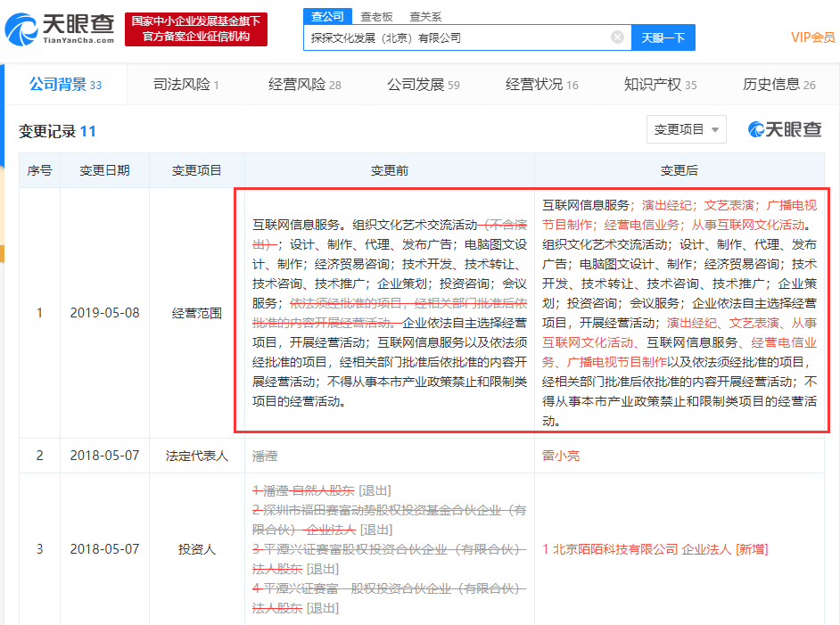Click the 天眼一下 search button
The width and height of the screenshot is (840, 625).
[663, 37]
